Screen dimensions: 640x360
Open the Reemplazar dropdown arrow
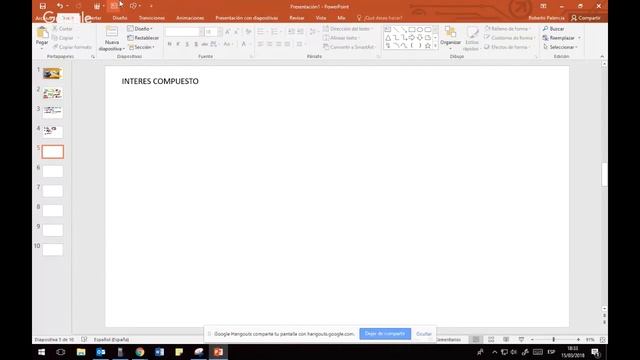(579, 38)
